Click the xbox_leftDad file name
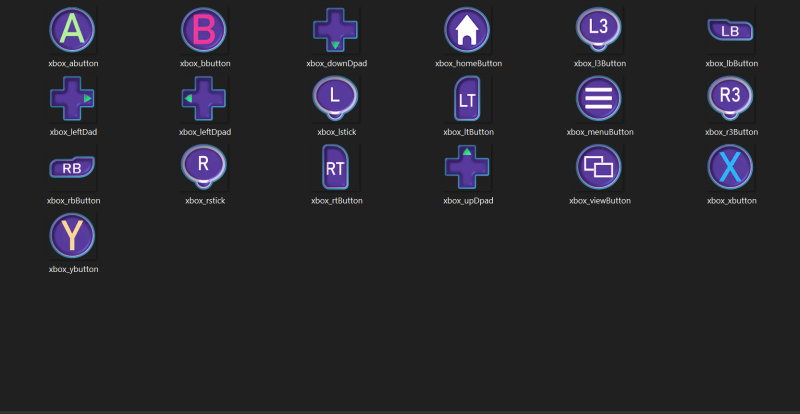This screenshot has height=414, width=800. (x=73, y=132)
